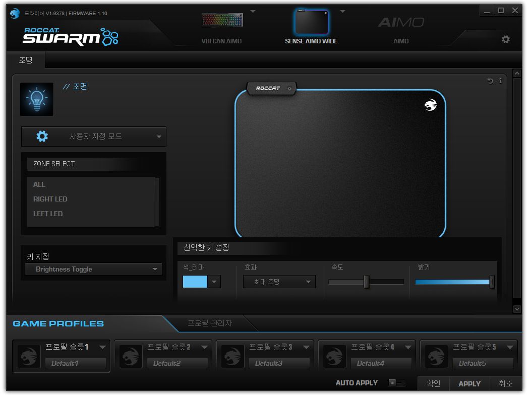Click the profile slot 4 ROCCAT icon
The height and width of the screenshot is (402, 532).
pos(334,356)
